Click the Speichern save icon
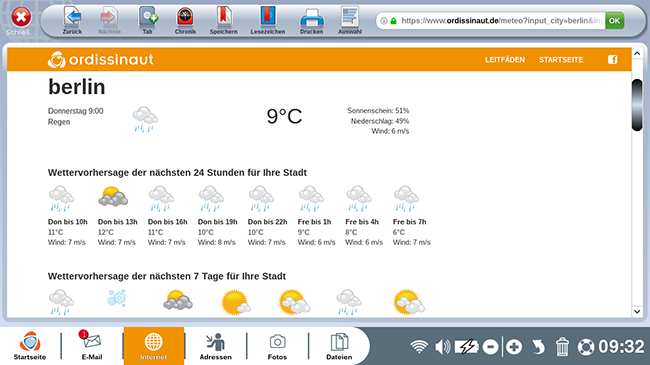650x365 pixels. (x=223, y=17)
